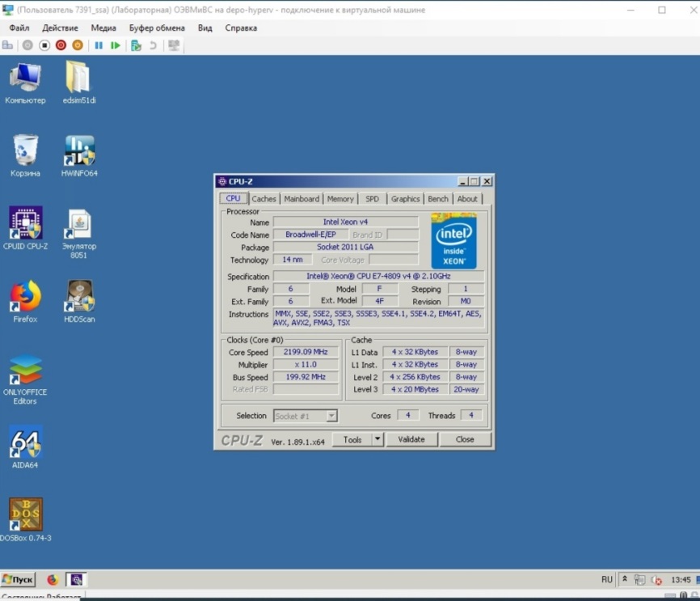Click the 13:45 clock in the tray
700x601 pixels.
coord(681,579)
